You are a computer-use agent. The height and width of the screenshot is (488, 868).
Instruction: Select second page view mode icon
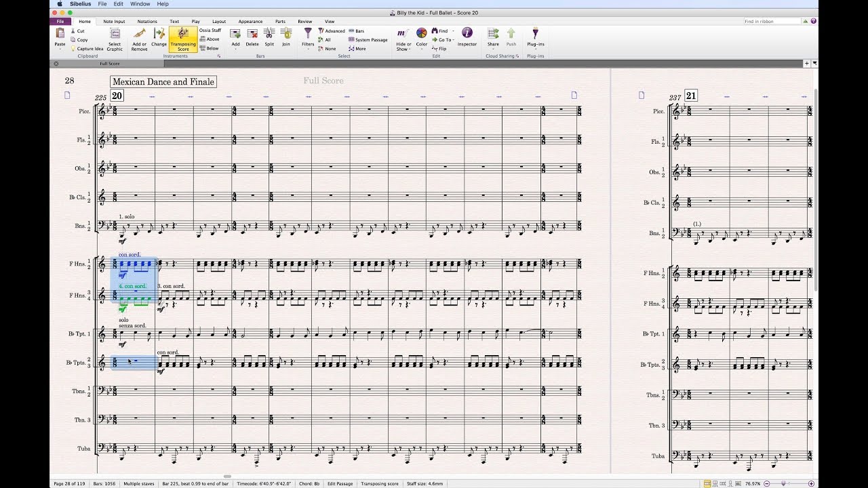pos(715,483)
